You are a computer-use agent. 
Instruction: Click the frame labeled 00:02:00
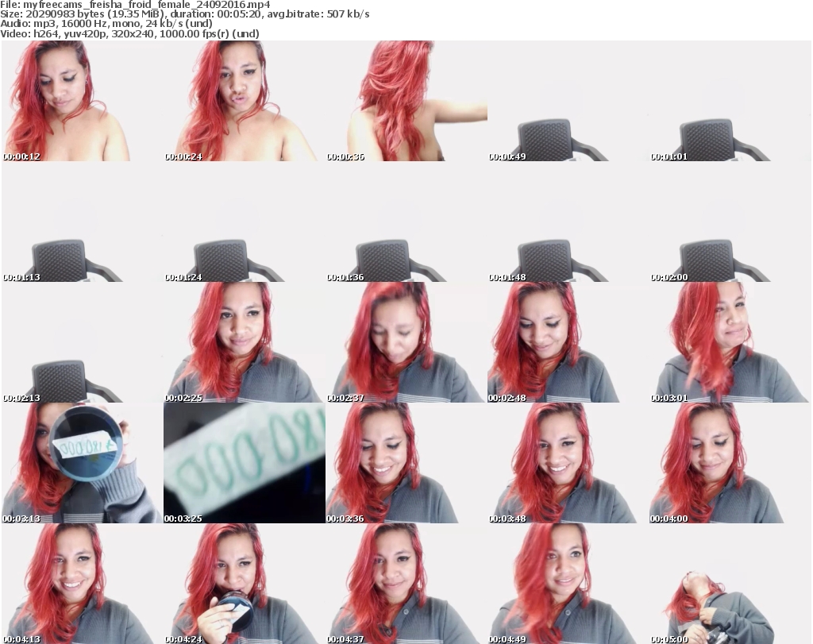coord(730,222)
